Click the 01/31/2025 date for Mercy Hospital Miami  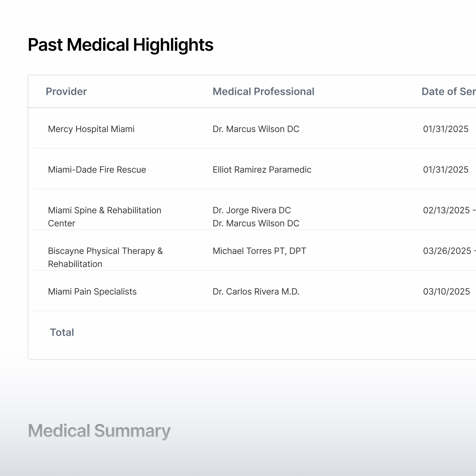446,129
